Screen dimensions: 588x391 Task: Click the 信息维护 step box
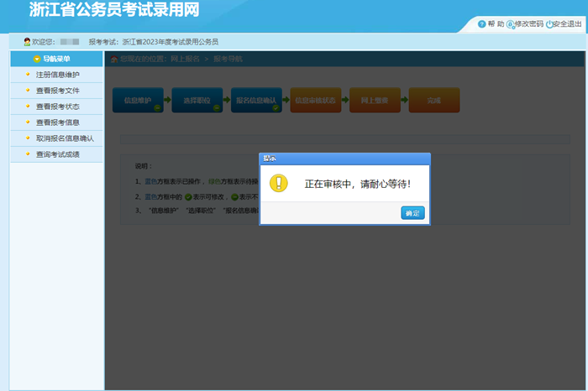click(x=138, y=101)
